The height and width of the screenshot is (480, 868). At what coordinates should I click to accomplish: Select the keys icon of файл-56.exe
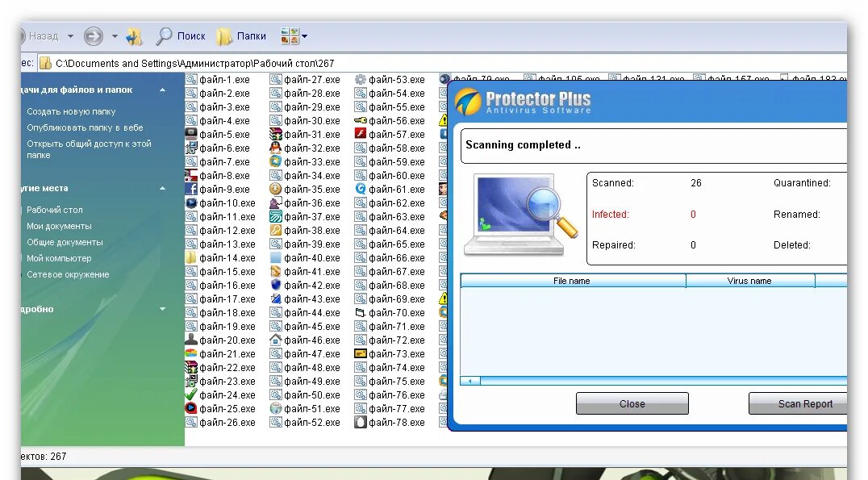click(361, 120)
